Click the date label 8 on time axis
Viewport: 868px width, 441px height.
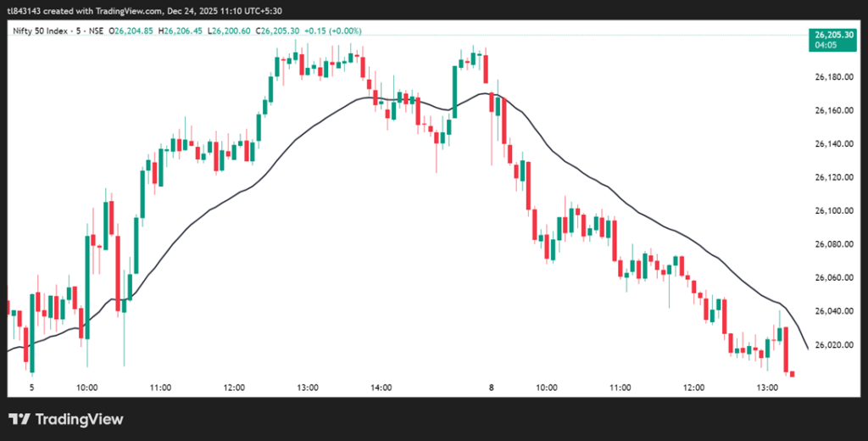point(491,388)
